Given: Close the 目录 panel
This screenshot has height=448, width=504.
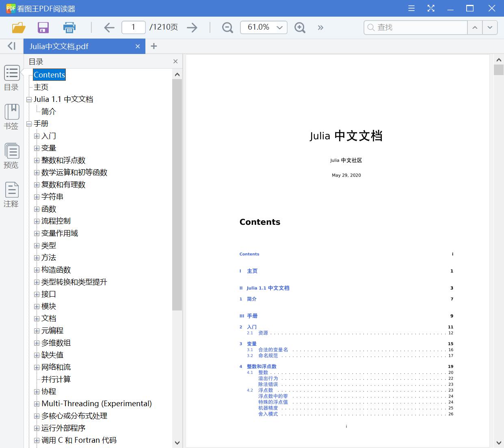Looking at the screenshot, I should coord(175,61).
